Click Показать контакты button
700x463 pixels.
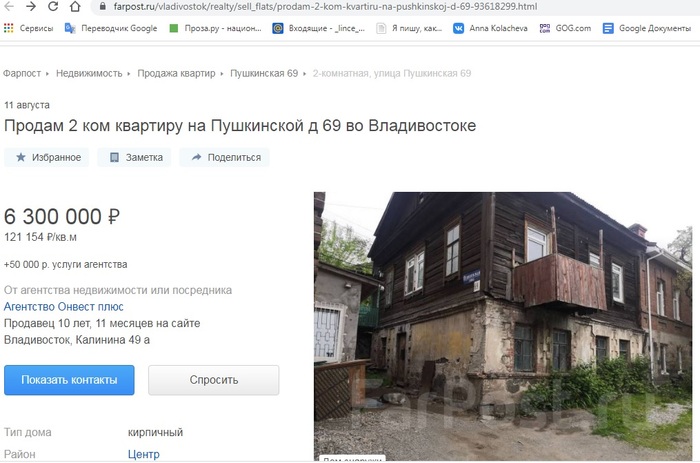click(x=69, y=380)
